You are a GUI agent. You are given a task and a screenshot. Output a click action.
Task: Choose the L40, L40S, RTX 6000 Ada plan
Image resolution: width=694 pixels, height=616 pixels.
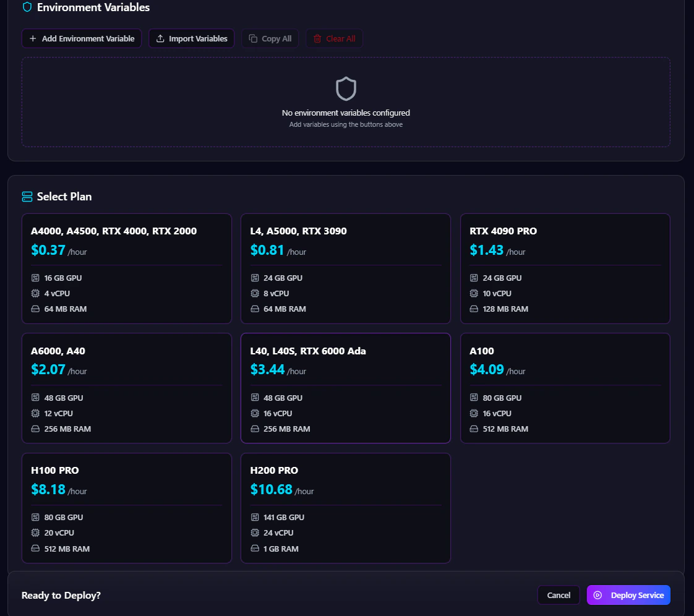point(346,388)
